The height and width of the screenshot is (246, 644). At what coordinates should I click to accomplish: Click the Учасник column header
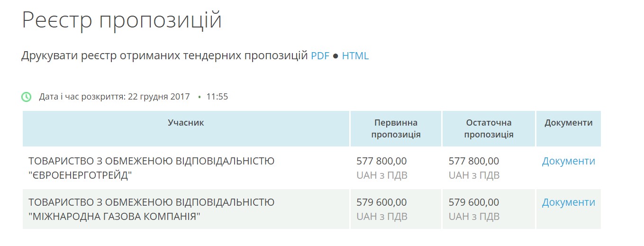coord(186,123)
